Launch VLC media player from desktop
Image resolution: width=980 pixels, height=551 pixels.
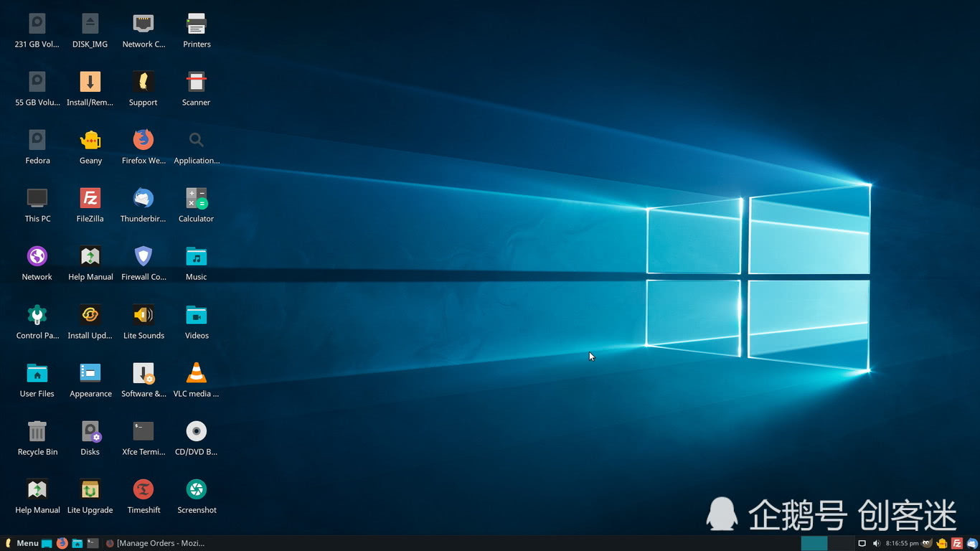pyautogui.click(x=196, y=374)
